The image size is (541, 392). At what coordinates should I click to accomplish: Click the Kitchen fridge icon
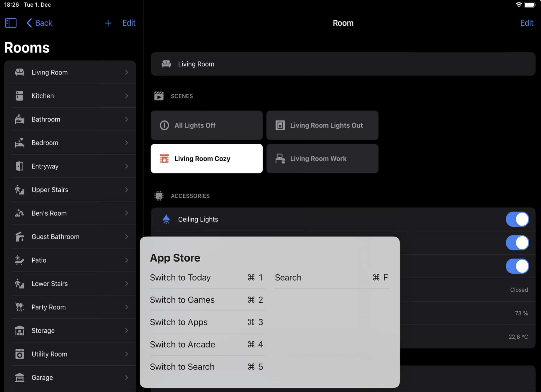click(20, 96)
